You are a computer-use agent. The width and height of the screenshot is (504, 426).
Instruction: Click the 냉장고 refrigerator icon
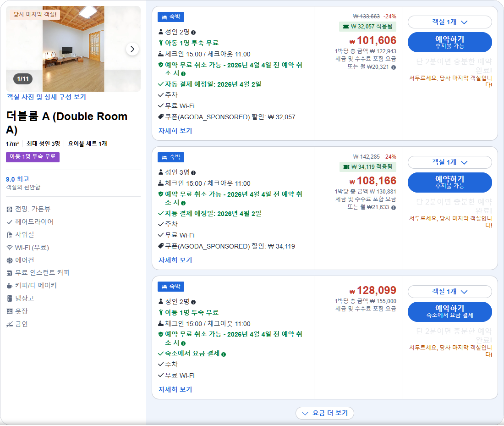pos(10,299)
